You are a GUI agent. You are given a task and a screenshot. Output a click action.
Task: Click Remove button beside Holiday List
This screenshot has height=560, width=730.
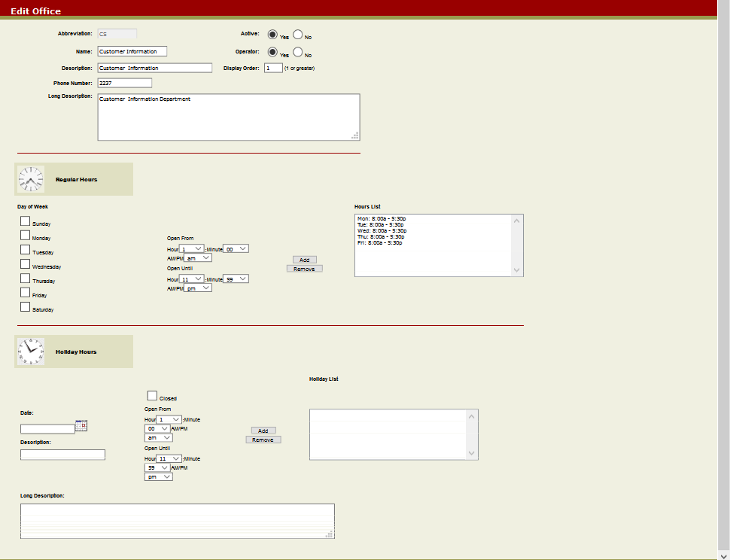[x=263, y=440]
